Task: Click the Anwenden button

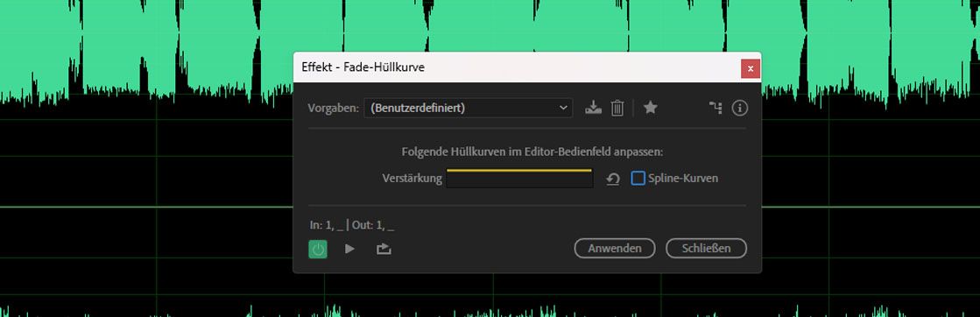Action: coord(615,248)
